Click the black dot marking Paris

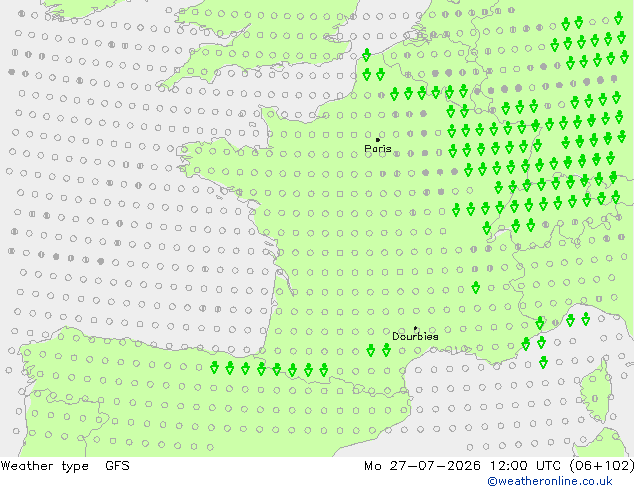[378, 140]
